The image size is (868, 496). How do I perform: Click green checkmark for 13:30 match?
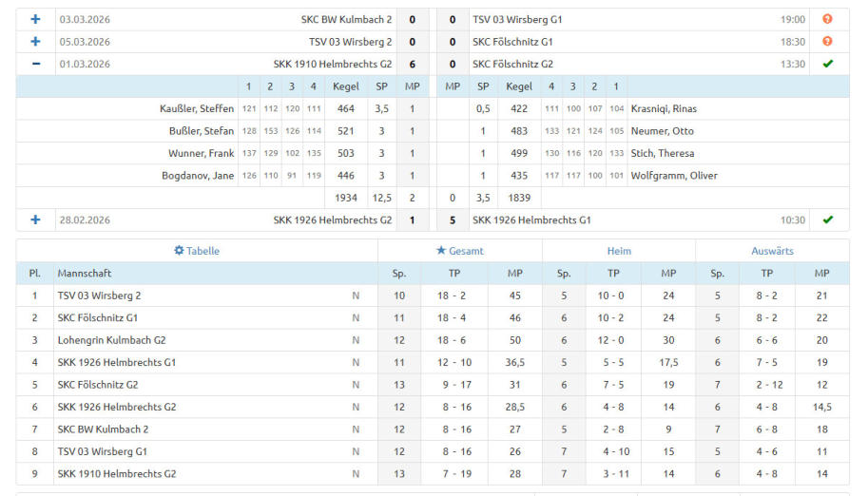[x=827, y=65]
